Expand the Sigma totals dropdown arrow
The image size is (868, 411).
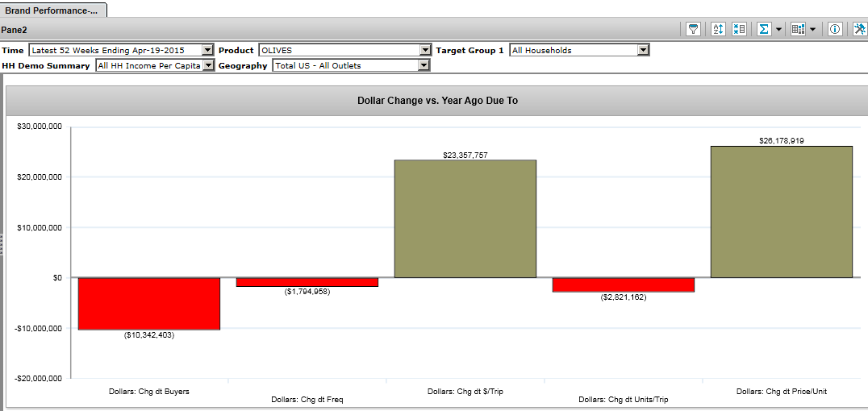[778, 29]
